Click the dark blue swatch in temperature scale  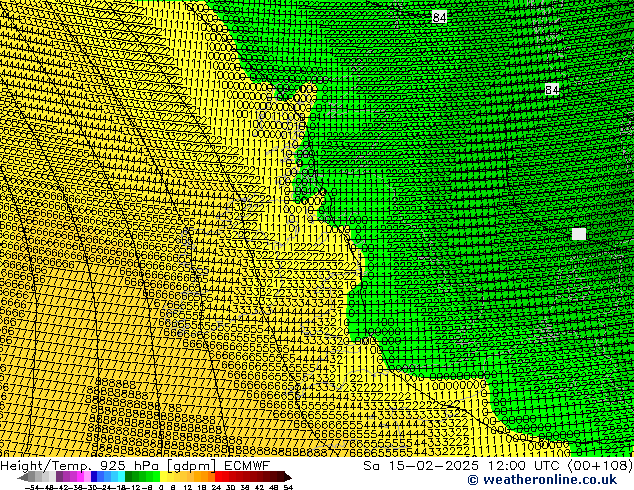pyautogui.click(x=94, y=476)
